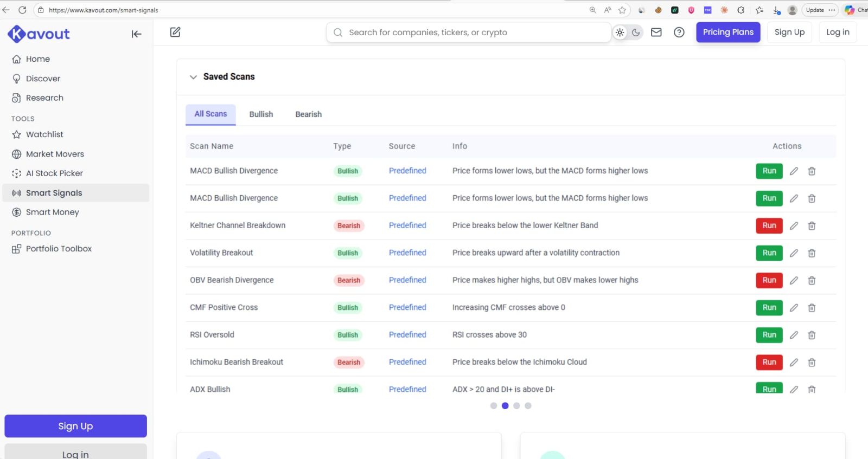Click the Kavout logo
Viewport: 868px width, 459px height.
(39, 34)
